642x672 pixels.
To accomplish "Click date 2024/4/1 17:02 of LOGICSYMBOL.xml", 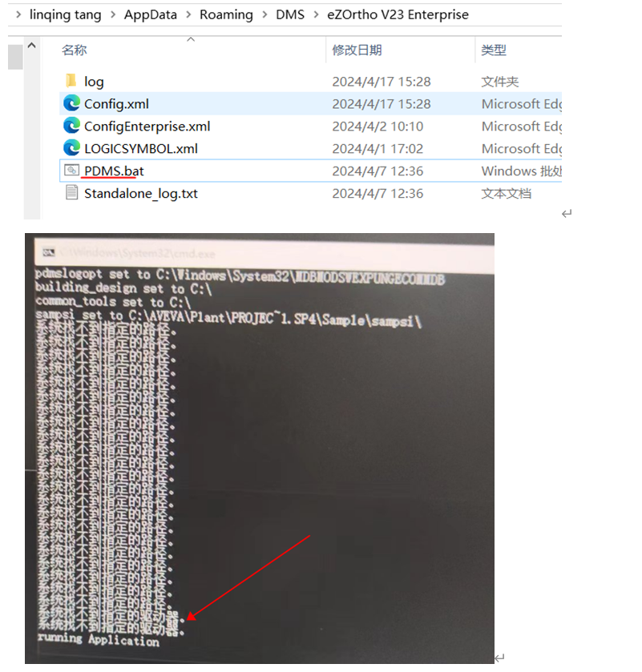I will tap(378, 148).
